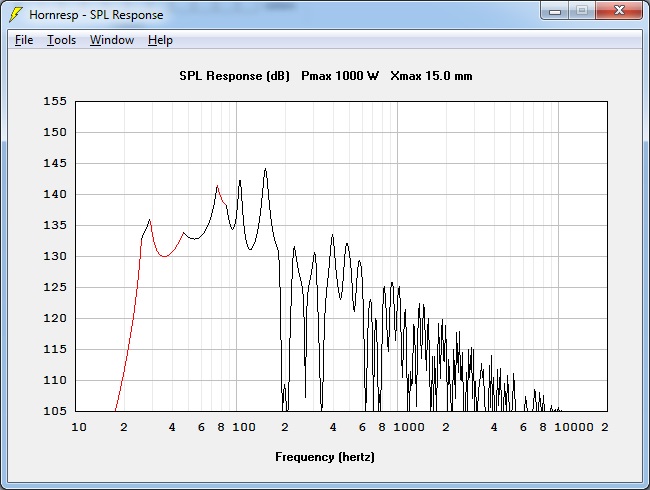Click the 130 value on the dB axis
This screenshot has width=650, height=490.
click(x=55, y=256)
